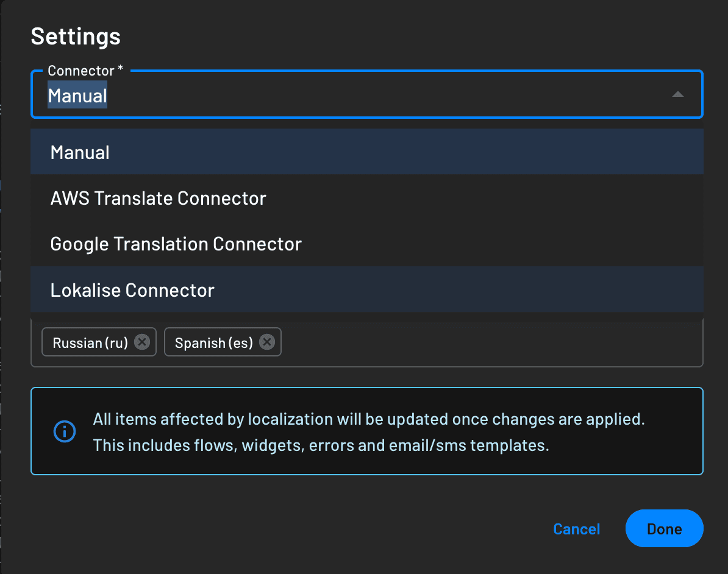Click the Cancel link

pyautogui.click(x=576, y=528)
